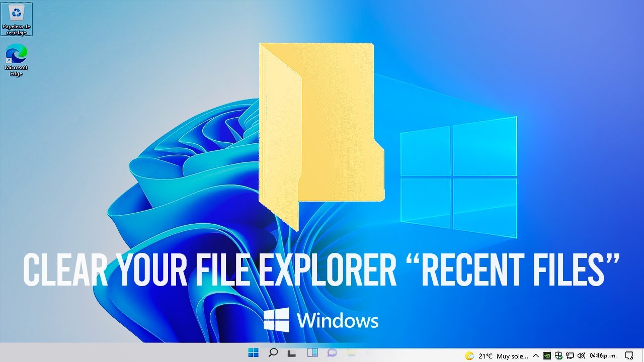Screen dimensions: 644x362
Task: Open Windows Security shield tray icon
Action: pos(558,355)
